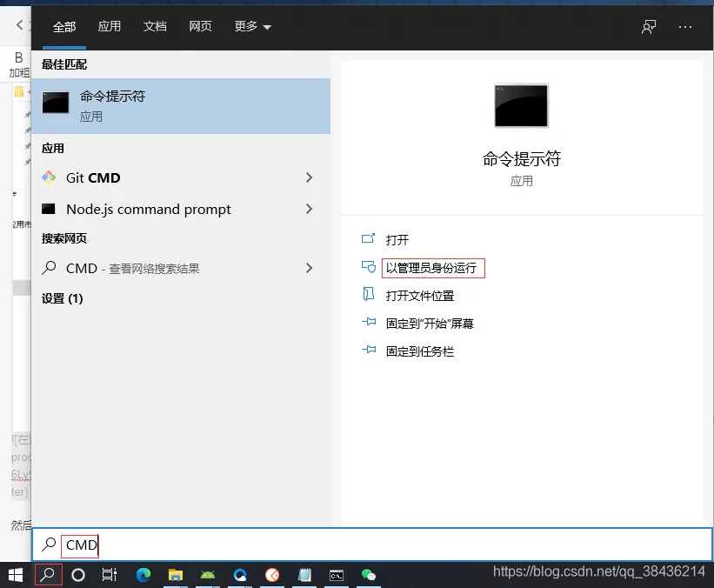Expand the Git CMD result arrow

tap(310, 177)
